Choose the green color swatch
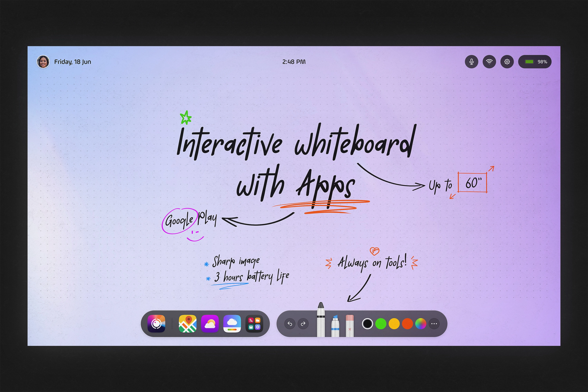The height and width of the screenshot is (392, 588). pyautogui.click(x=381, y=324)
